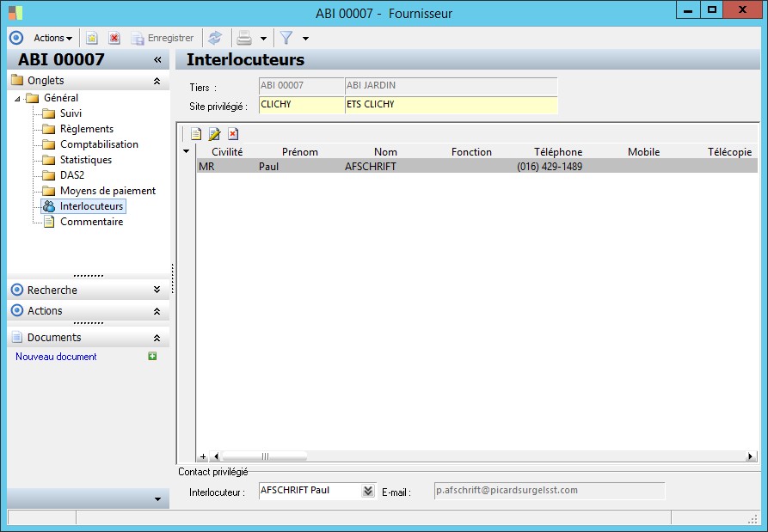
Task: Open the Comptabilisation tab
Action: [x=99, y=144]
